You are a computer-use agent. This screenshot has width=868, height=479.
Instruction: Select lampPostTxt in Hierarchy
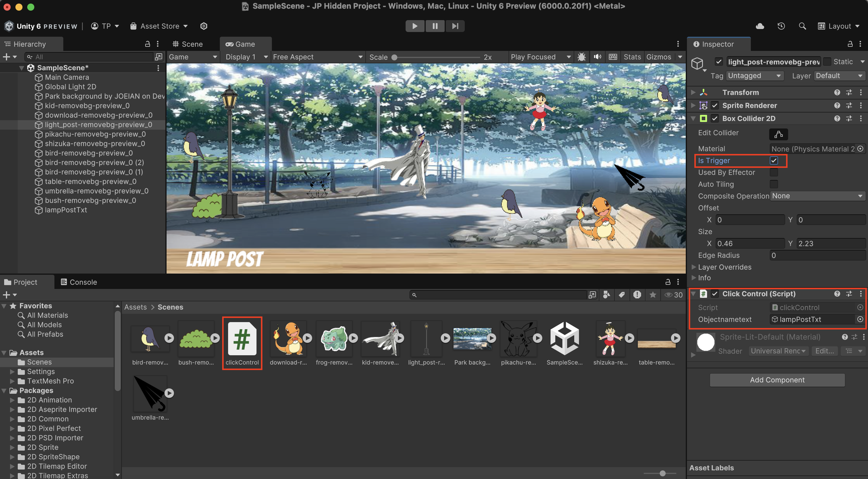pyautogui.click(x=66, y=210)
